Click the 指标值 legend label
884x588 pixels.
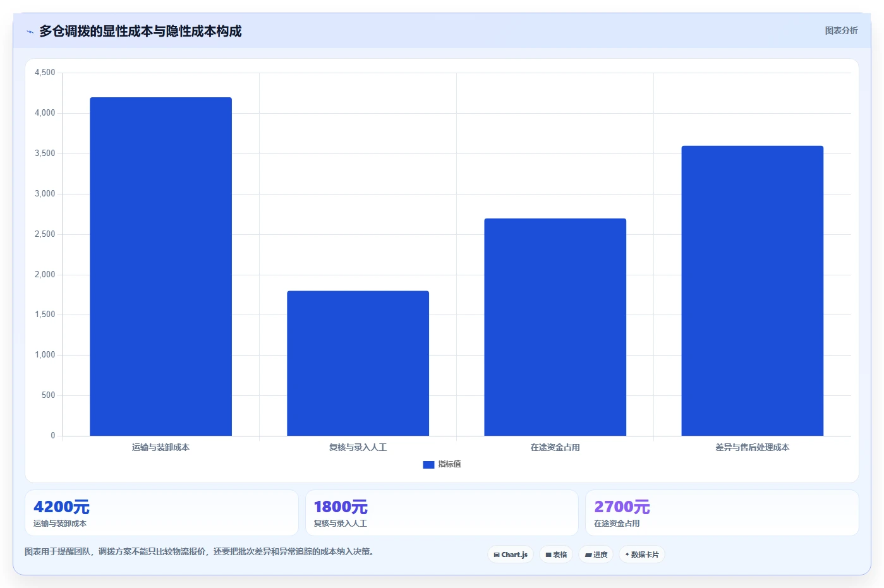coord(449,464)
